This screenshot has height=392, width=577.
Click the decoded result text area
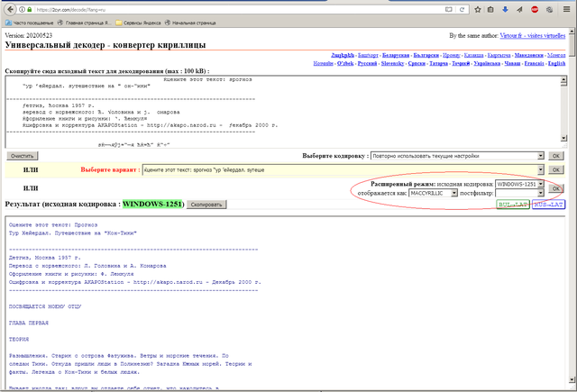pos(283,302)
